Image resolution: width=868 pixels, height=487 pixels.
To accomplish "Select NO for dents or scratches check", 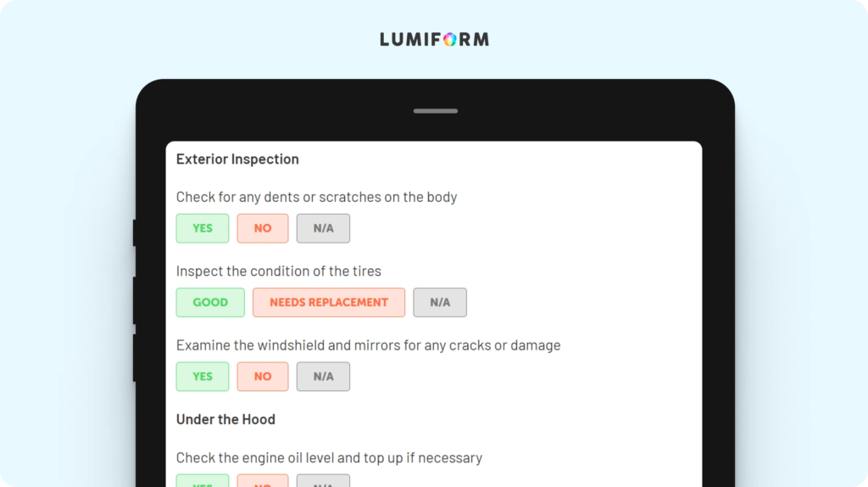I will (x=263, y=228).
